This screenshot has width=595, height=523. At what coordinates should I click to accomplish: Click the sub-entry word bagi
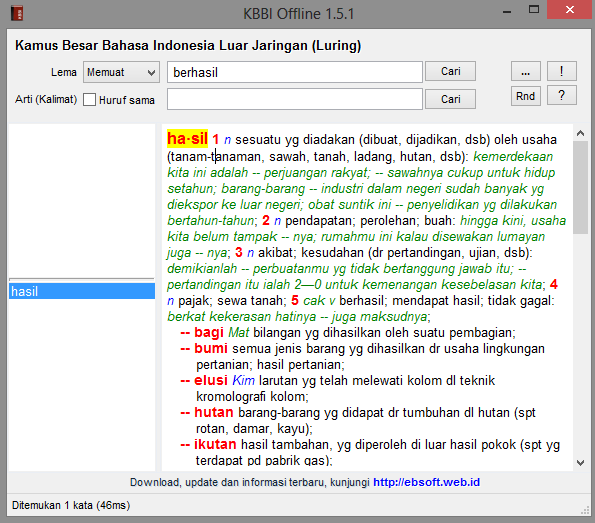point(209,332)
